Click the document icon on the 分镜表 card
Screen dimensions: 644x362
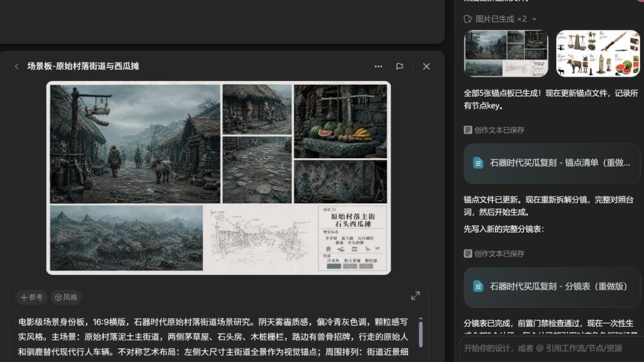click(x=478, y=286)
